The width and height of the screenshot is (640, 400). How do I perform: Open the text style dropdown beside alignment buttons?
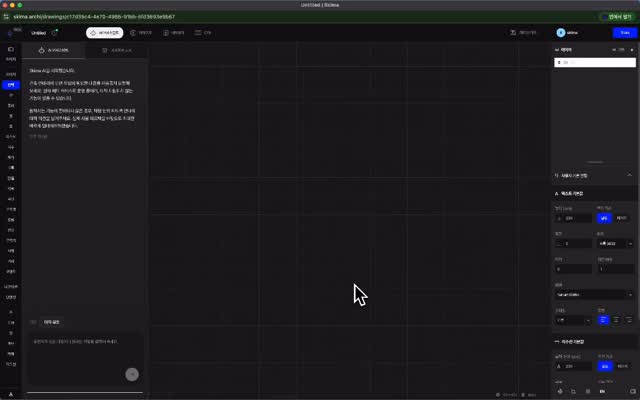[573, 320]
